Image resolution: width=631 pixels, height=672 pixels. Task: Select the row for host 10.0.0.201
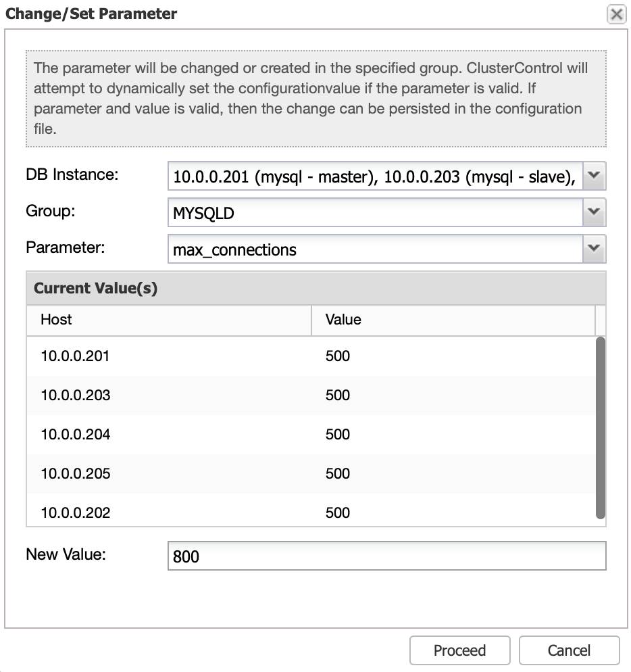311,356
